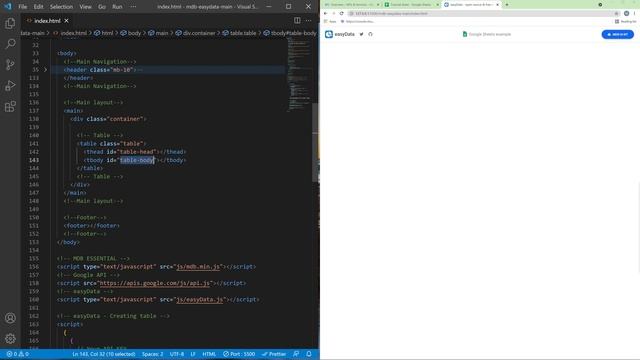640x360 pixels.
Task: Close the easyData browser tab
Action: coord(498,4)
